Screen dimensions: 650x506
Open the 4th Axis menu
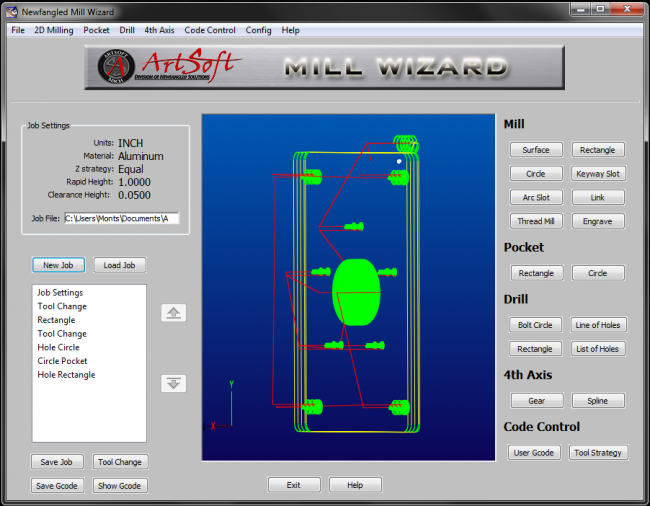click(x=159, y=30)
